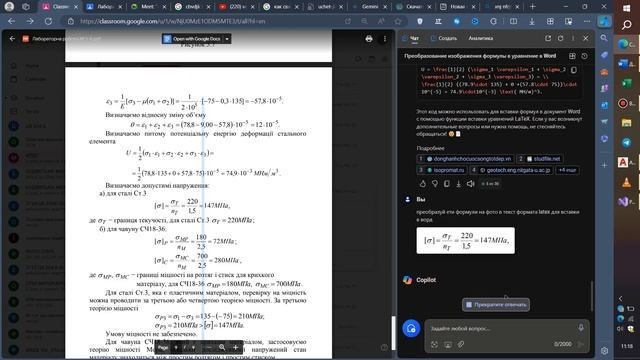Add a sidebar app with plus
The width and height of the screenshot is (640, 360).
coord(604,165)
